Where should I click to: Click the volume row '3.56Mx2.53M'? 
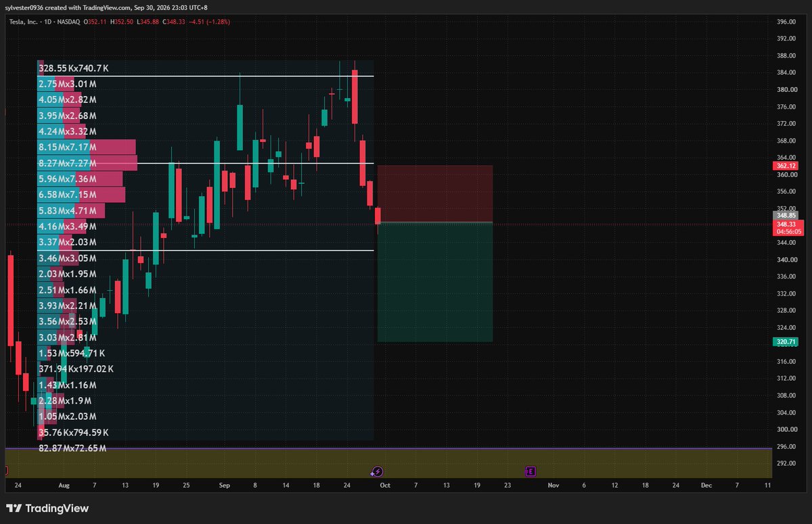68,321
